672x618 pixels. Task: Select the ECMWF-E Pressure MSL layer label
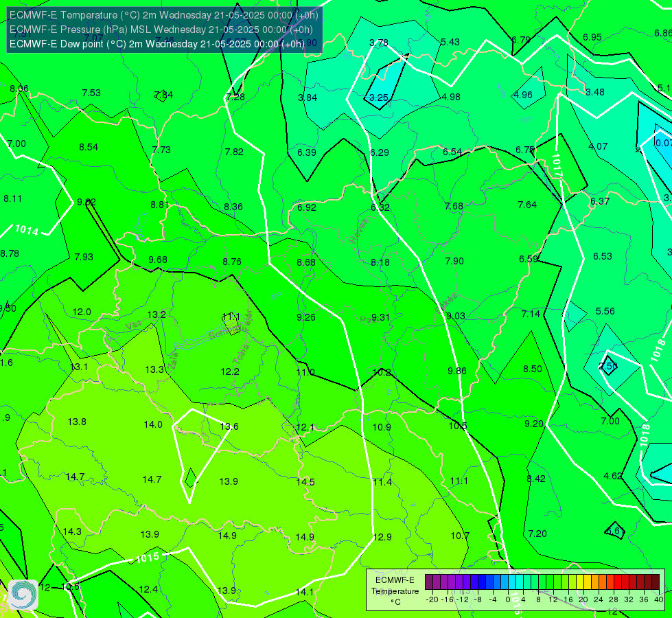(x=161, y=30)
